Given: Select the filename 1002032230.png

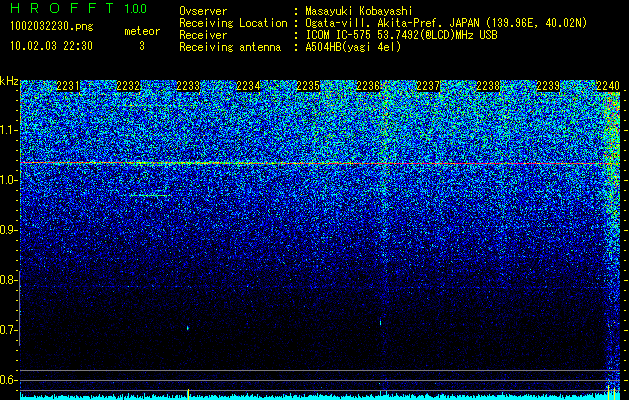Looking at the screenshot, I should (x=52, y=26).
